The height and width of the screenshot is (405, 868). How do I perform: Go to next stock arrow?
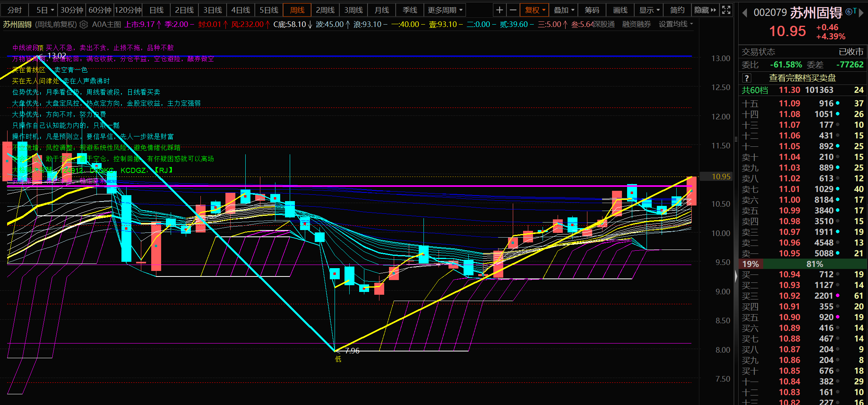(861, 13)
